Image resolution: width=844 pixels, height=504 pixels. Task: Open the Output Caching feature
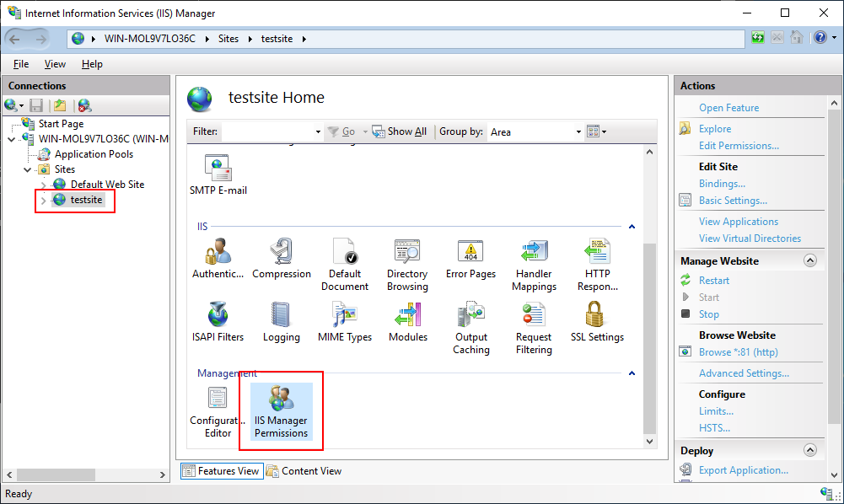(470, 327)
